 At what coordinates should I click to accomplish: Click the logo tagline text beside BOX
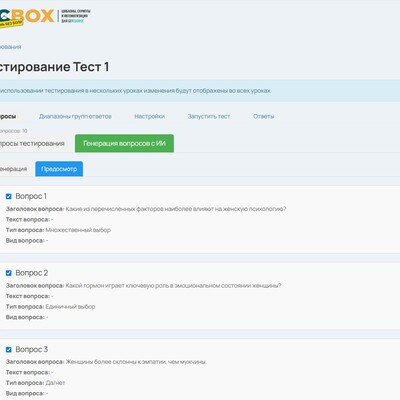point(76,16)
